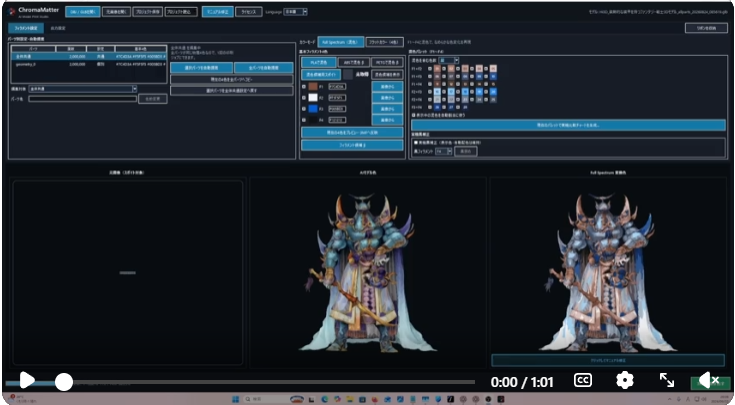The width and height of the screenshot is (735, 405).
Task: Click the rename button beside the part name field
Action: click(x=153, y=99)
